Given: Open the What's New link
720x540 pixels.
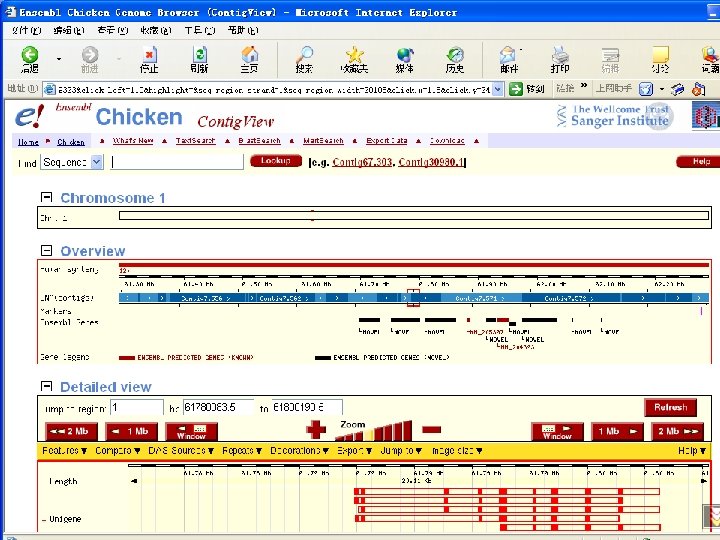Looking at the screenshot, I should (133, 141).
